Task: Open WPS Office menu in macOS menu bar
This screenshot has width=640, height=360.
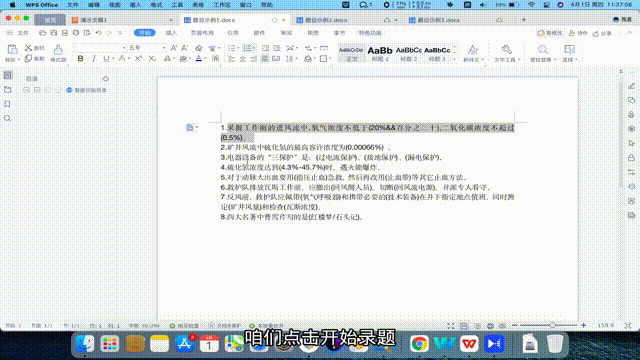Action: point(42,5)
